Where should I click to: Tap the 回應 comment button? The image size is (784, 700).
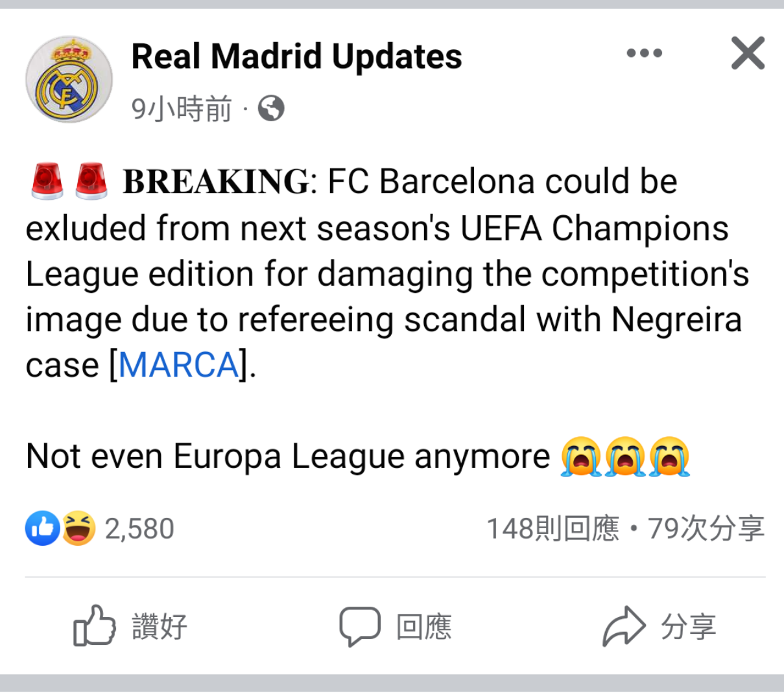(x=396, y=627)
